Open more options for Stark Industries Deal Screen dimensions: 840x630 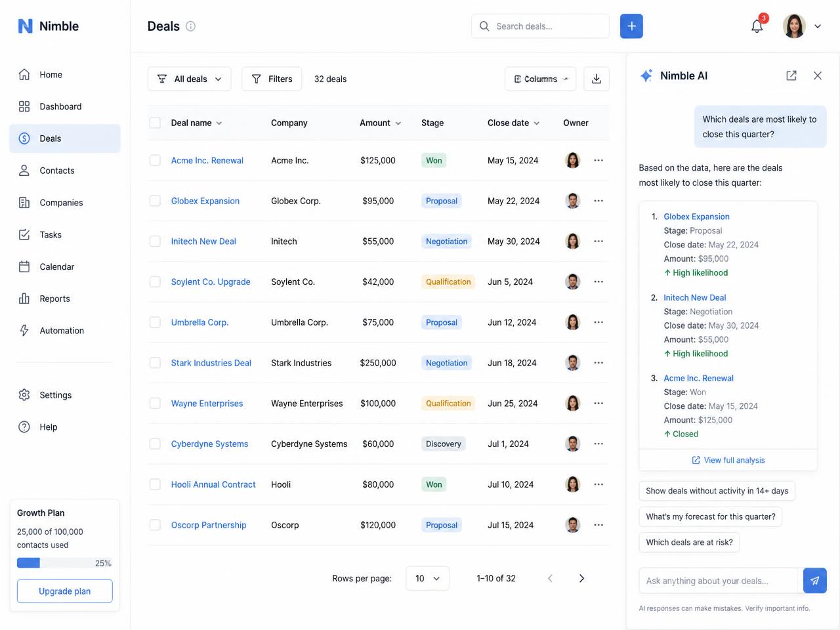pyautogui.click(x=598, y=363)
